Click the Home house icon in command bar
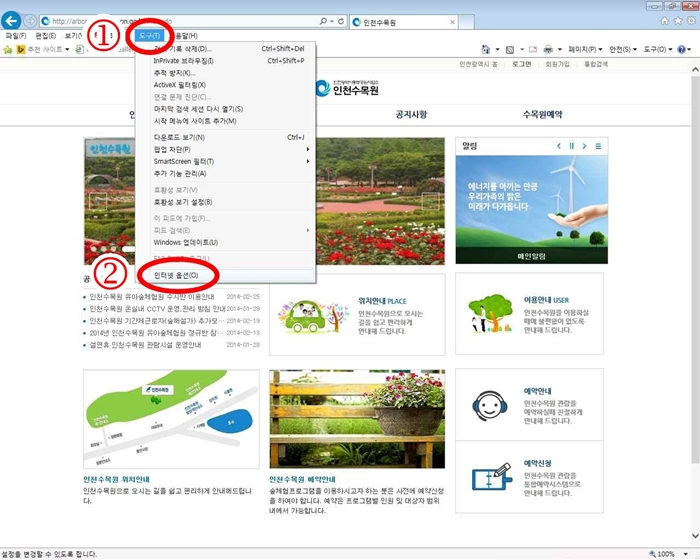 (x=485, y=49)
